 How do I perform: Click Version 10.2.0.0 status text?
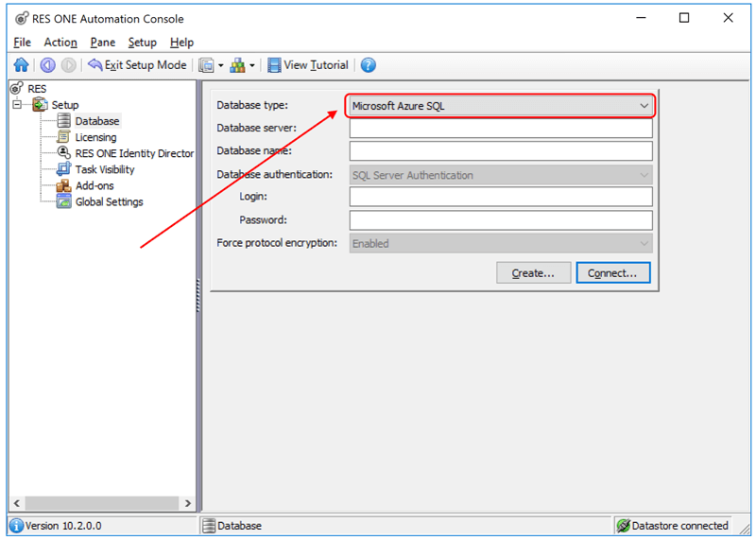point(63,526)
